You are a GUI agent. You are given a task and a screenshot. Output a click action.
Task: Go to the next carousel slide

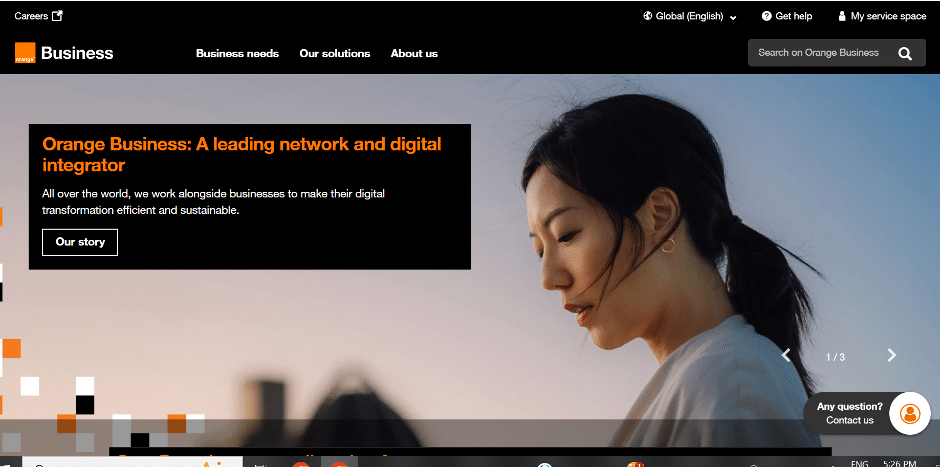[892, 355]
